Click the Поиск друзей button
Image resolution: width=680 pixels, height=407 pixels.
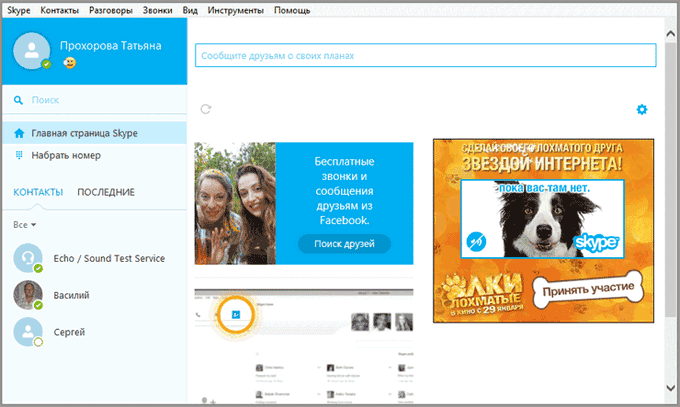coord(344,244)
